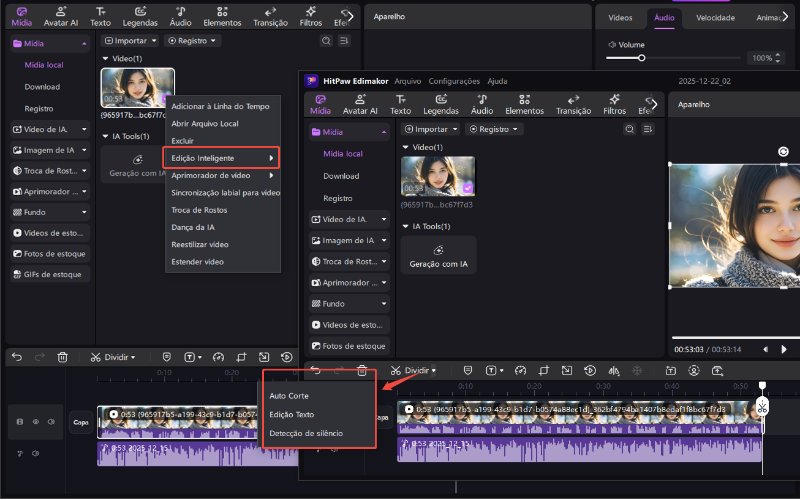
Task: Click play button under preview
Action: coord(784,349)
